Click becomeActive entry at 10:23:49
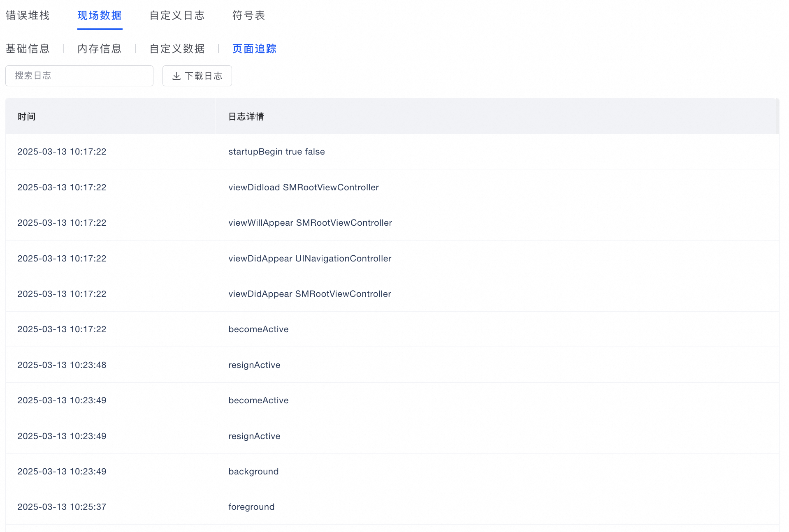This screenshot has height=532, width=789. point(258,400)
